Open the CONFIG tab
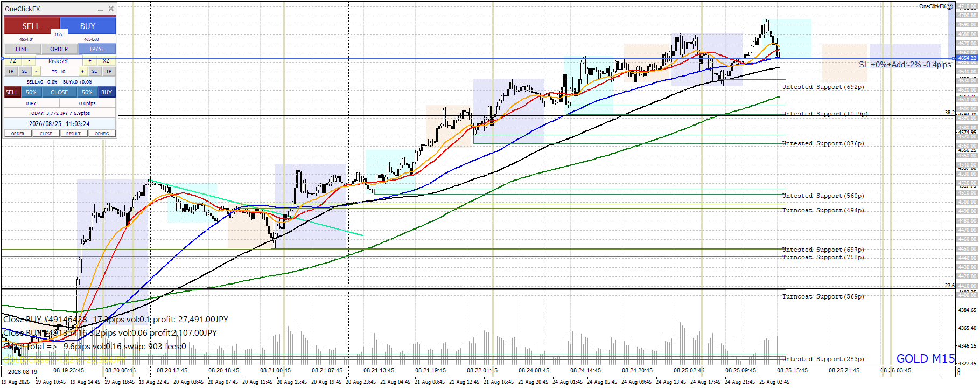This screenshot has height=388, width=980. (x=102, y=134)
